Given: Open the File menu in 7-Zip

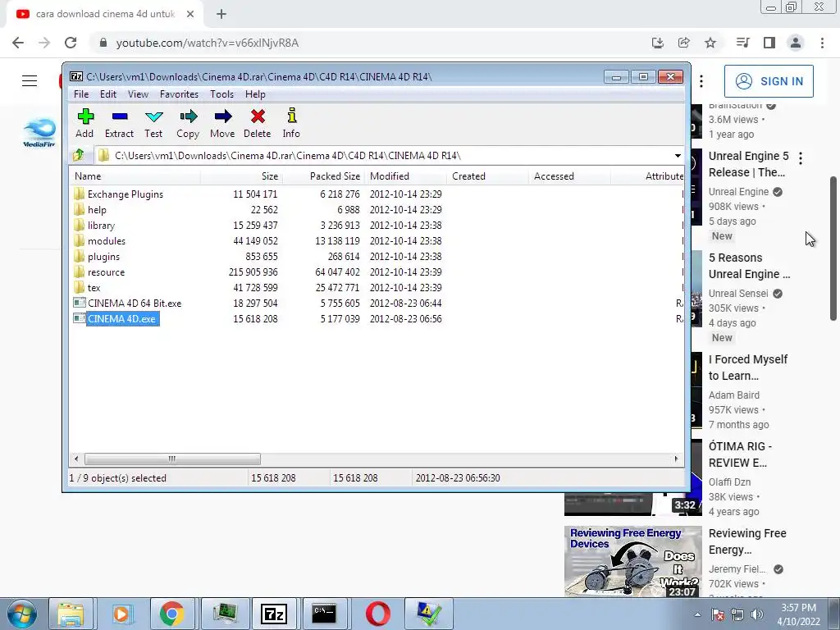Looking at the screenshot, I should pos(81,94).
